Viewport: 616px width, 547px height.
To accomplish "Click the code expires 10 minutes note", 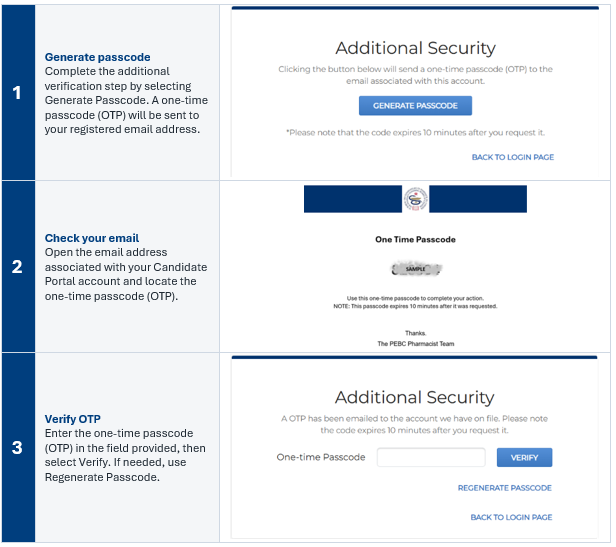I will (x=415, y=133).
